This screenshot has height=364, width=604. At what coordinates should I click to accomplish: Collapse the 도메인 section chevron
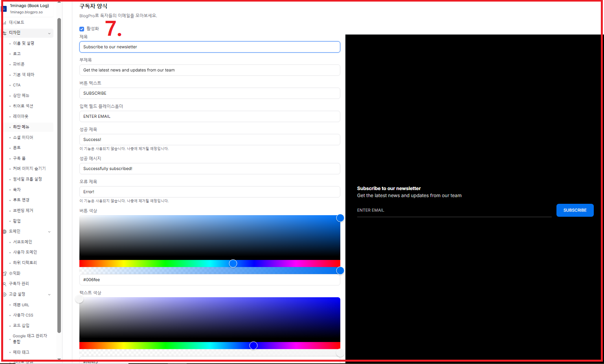(49, 232)
